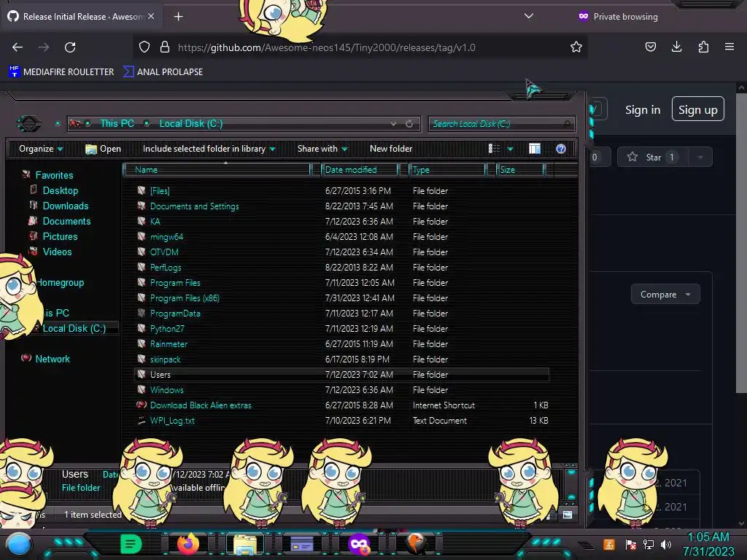
Task: Select Favorites group heading
Action: point(54,175)
